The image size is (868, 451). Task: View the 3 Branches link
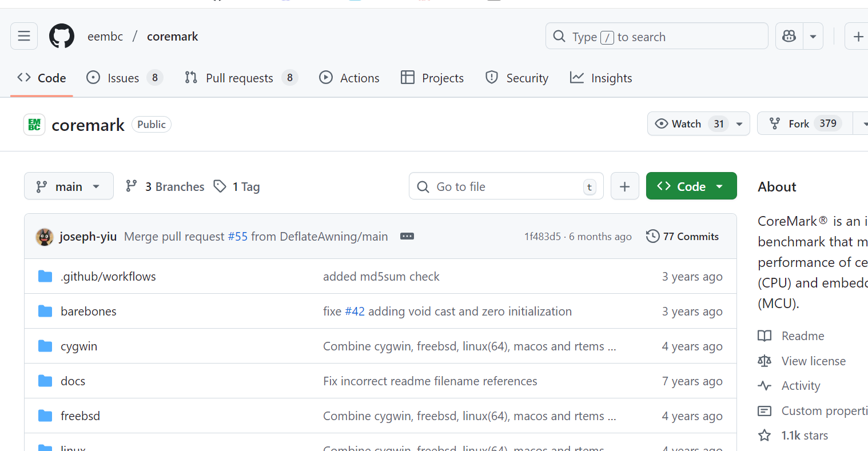(165, 186)
